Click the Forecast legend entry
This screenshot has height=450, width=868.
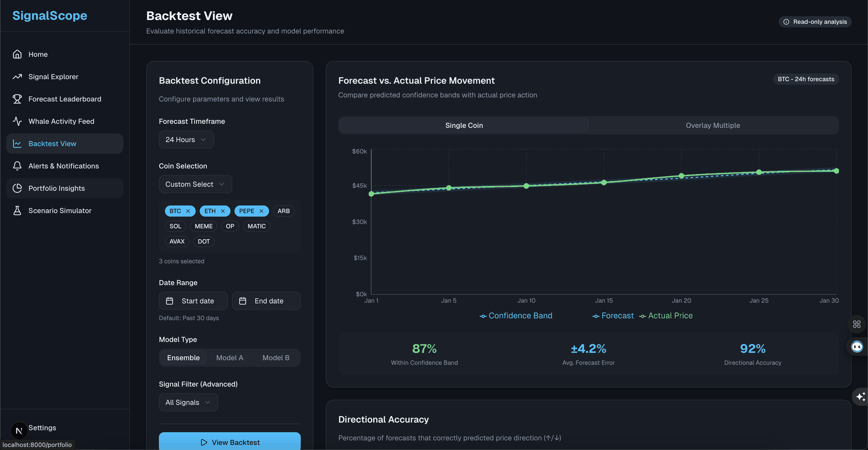click(x=613, y=316)
